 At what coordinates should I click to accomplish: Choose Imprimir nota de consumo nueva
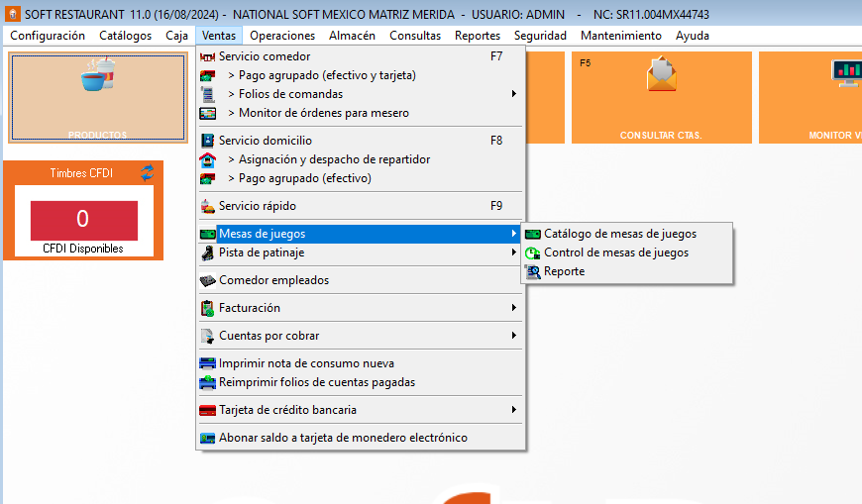(361, 363)
